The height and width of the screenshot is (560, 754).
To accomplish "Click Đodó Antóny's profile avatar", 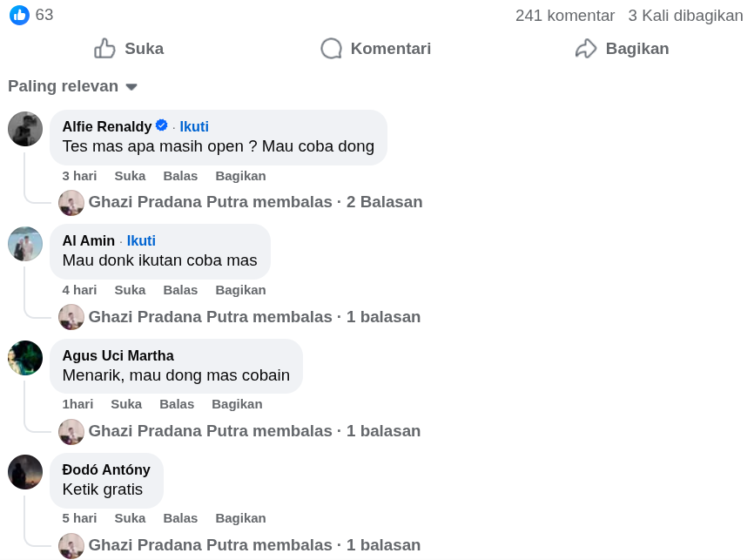I will tap(25, 472).
